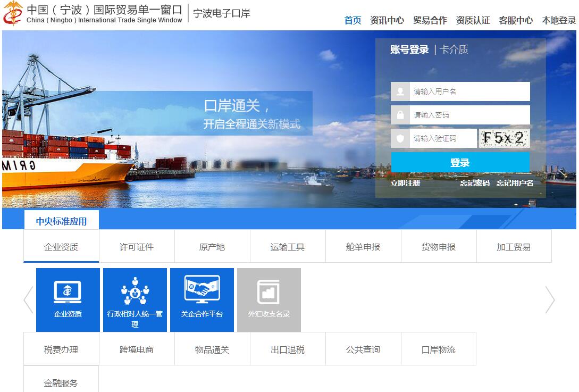Open the 行政相对人统一管理 tile
Screen dimensions: 579x392
135,299
